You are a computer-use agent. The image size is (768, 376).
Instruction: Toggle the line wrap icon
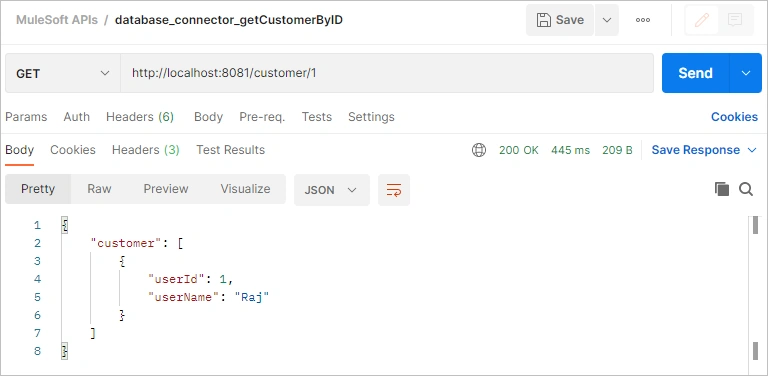[x=394, y=190]
